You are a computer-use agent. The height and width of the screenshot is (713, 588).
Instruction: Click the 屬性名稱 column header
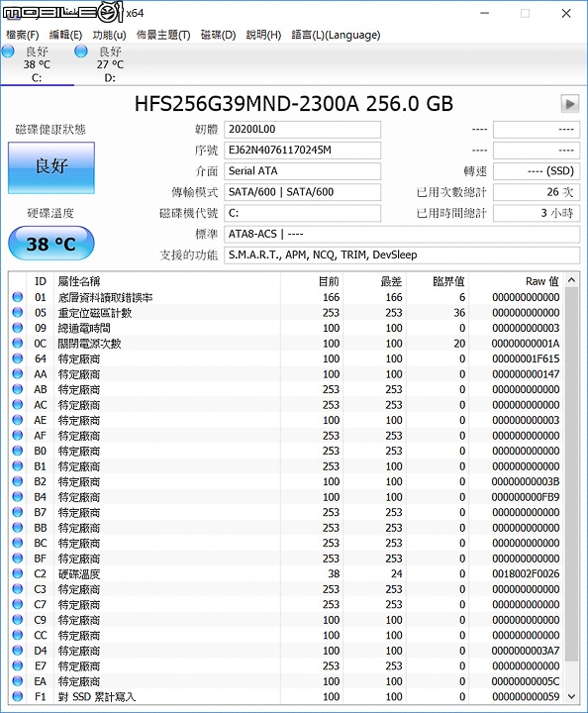tap(167, 281)
